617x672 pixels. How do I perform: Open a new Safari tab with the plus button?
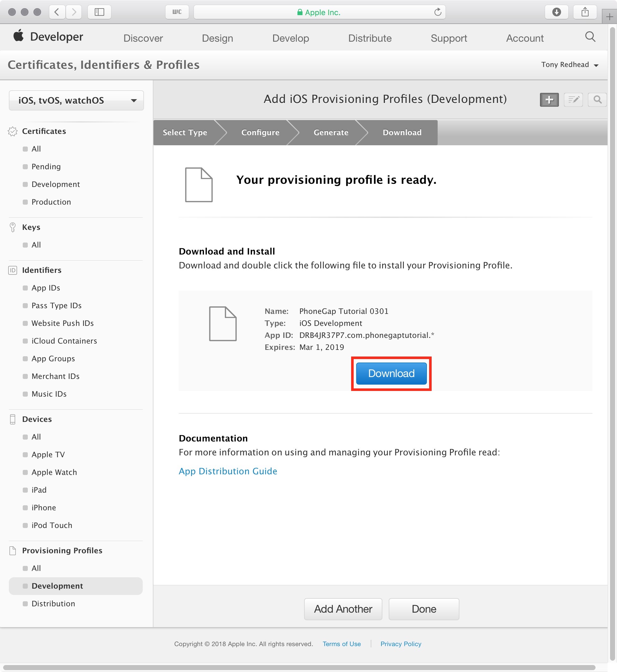click(609, 17)
